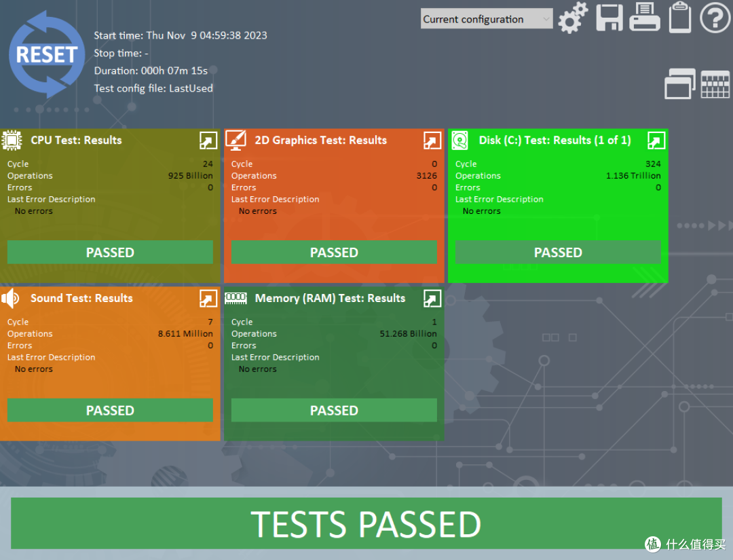Click the Duration 000h 07m 15s text

tap(151, 71)
